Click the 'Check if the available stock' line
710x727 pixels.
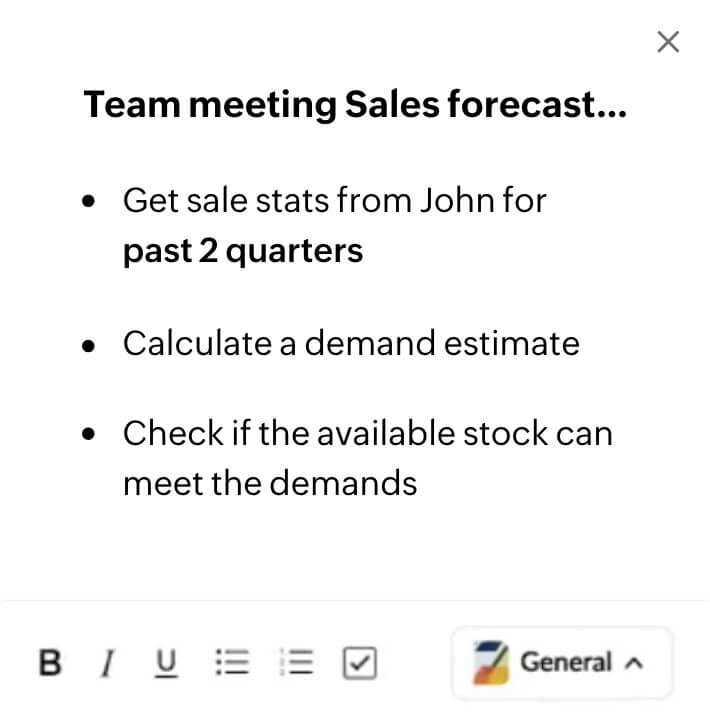click(x=367, y=433)
